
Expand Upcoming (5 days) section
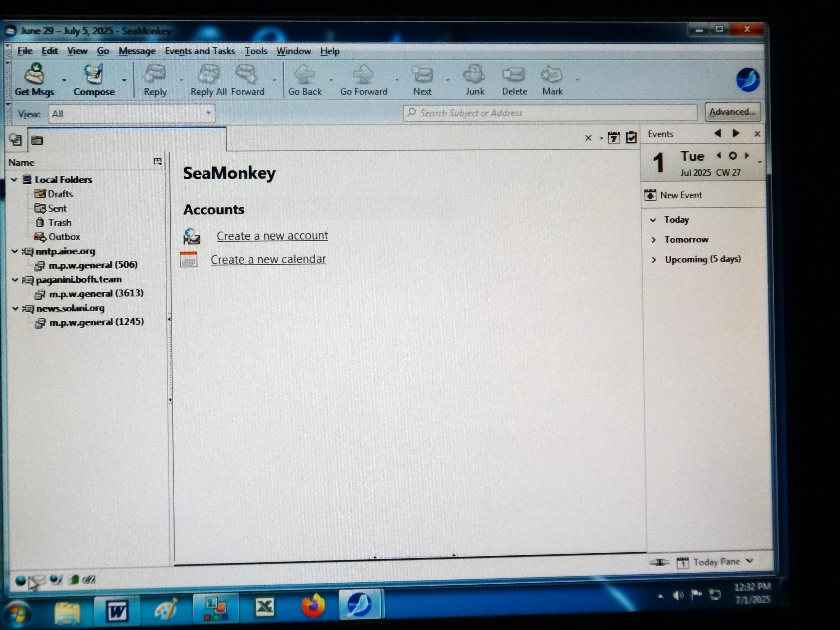tap(654, 260)
